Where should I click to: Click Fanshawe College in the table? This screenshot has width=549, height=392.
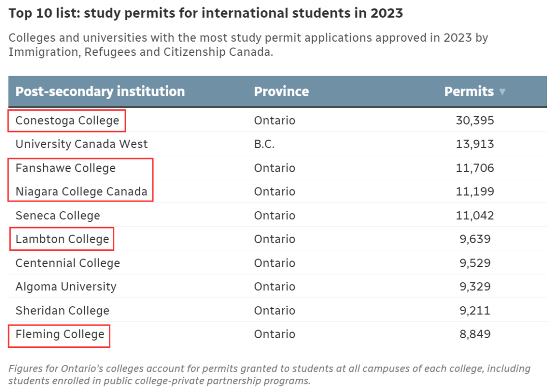(66, 168)
